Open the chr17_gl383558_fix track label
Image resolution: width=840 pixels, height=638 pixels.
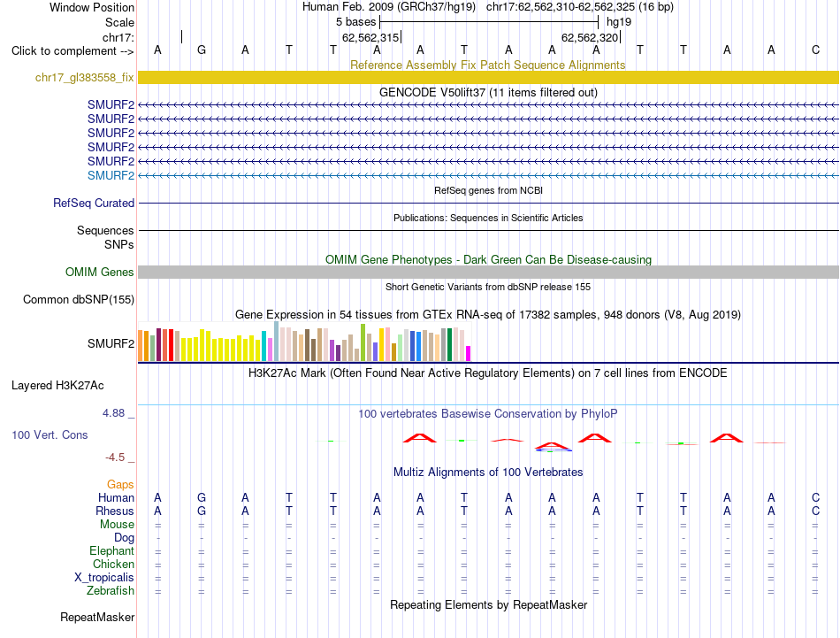click(x=84, y=77)
